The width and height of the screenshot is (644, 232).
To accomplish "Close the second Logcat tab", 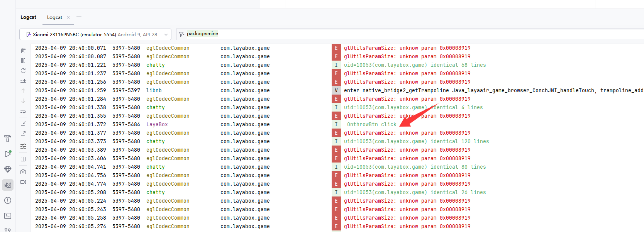I will pos(68,17).
